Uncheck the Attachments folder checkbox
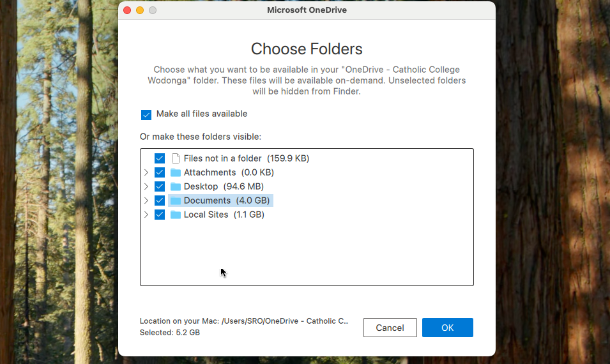610x364 pixels. pos(160,172)
